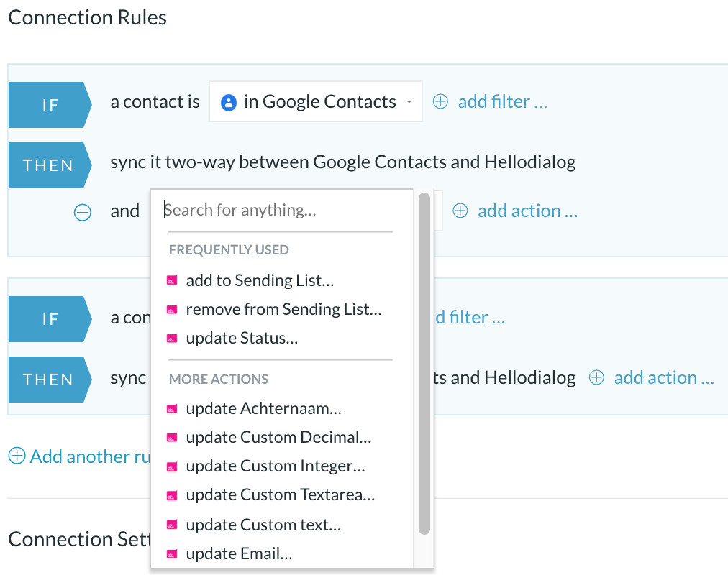Click the second rule's IF label
The image size is (728, 575).
pos(50,319)
